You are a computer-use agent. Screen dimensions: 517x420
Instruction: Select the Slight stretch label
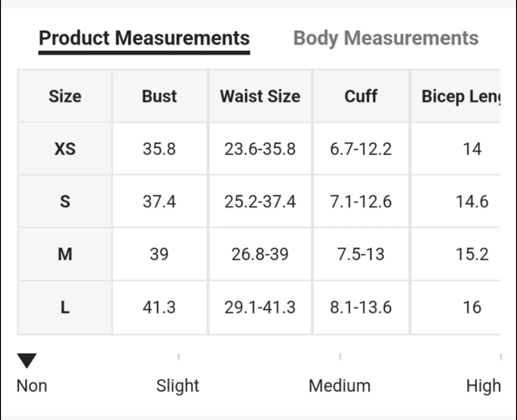pos(178,386)
